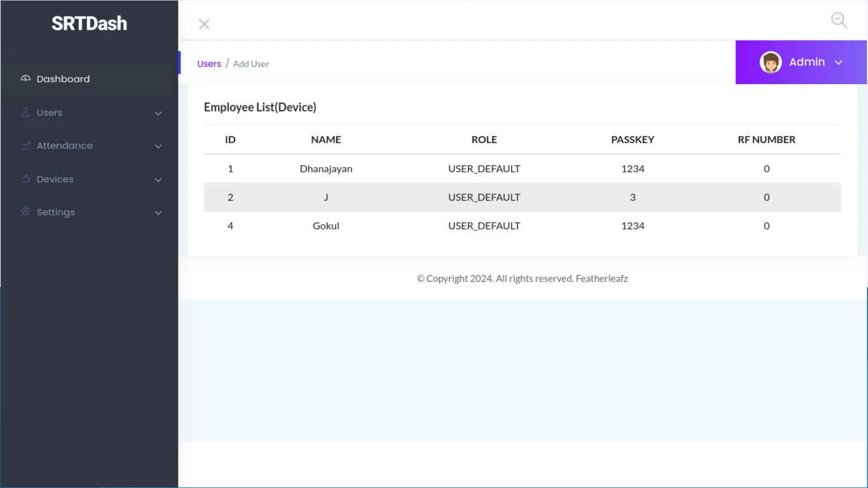Expand the Devices menu chevron
This screenshot has height=488, width=868.
158,180
